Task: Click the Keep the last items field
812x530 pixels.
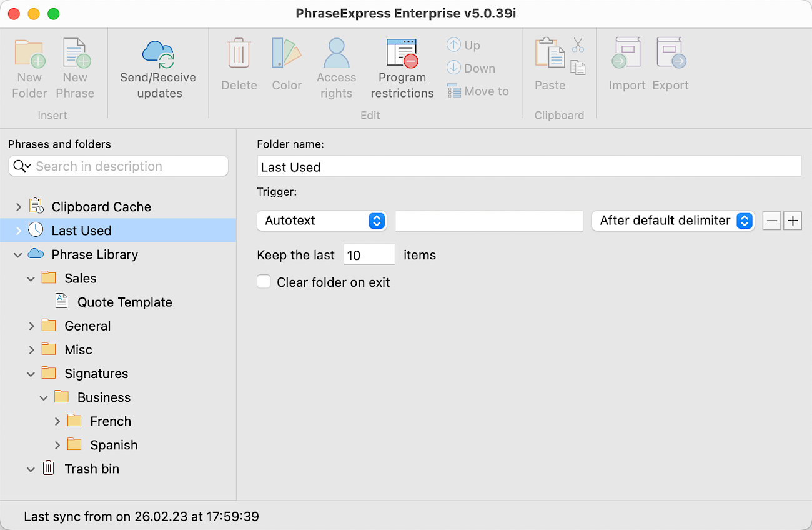Action: [369, 254]
